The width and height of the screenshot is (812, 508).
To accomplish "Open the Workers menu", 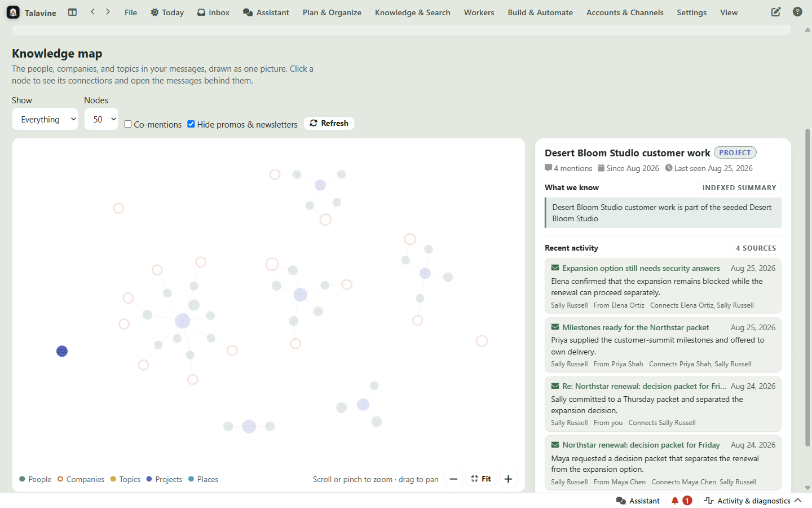I will [479, 12].
